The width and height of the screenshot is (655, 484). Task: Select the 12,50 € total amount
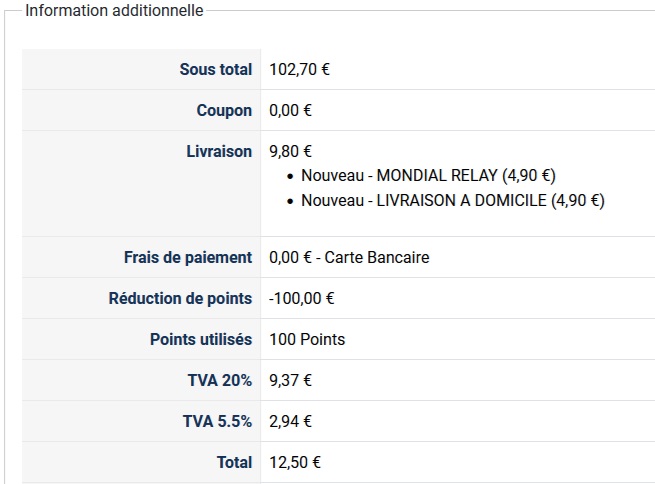tap(295, 463)
